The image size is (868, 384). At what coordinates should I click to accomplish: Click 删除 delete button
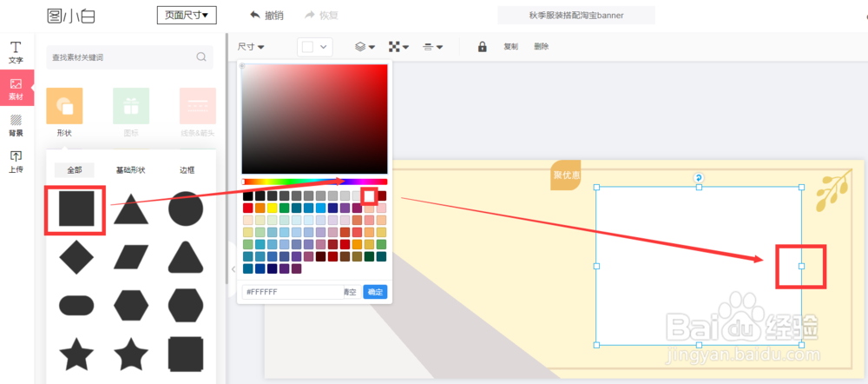point(542,47)
